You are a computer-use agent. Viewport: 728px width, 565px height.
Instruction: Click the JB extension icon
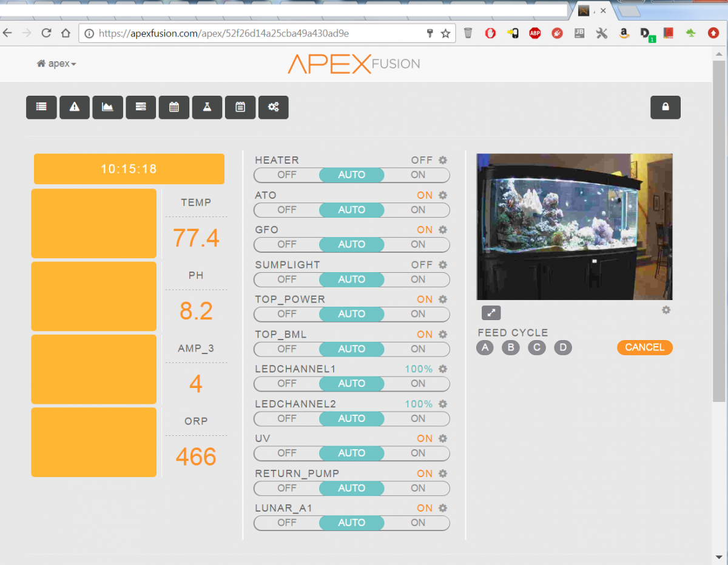click(579, 33)
